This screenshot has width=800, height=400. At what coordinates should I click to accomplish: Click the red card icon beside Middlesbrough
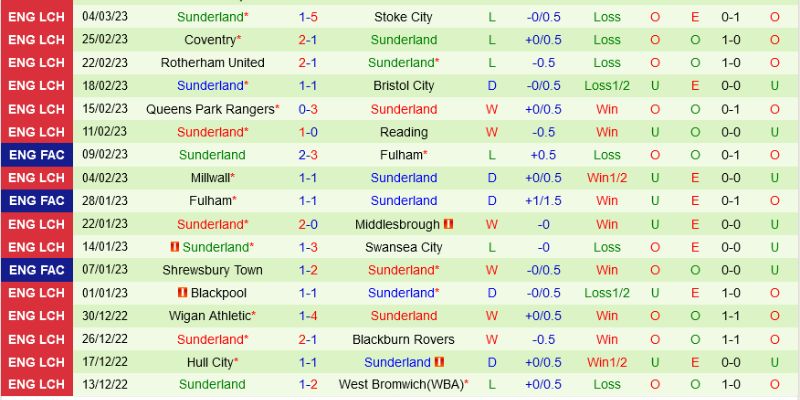coord(449,224)
